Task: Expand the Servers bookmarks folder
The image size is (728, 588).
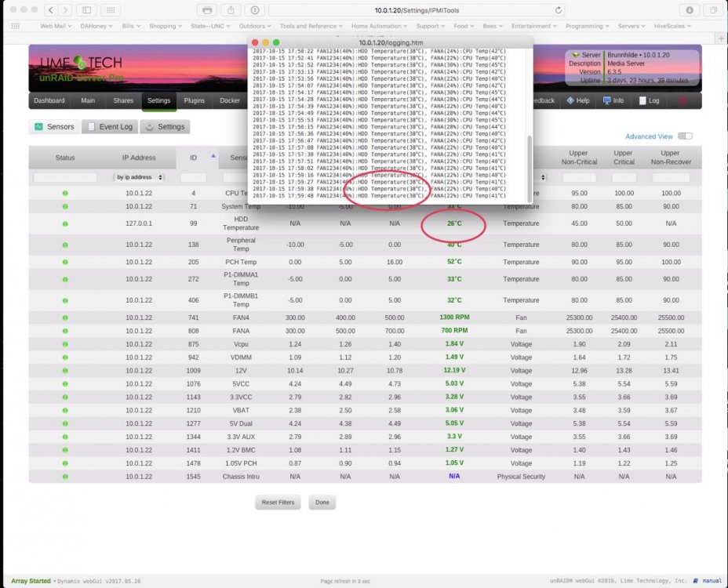Action: click(631, 26)
